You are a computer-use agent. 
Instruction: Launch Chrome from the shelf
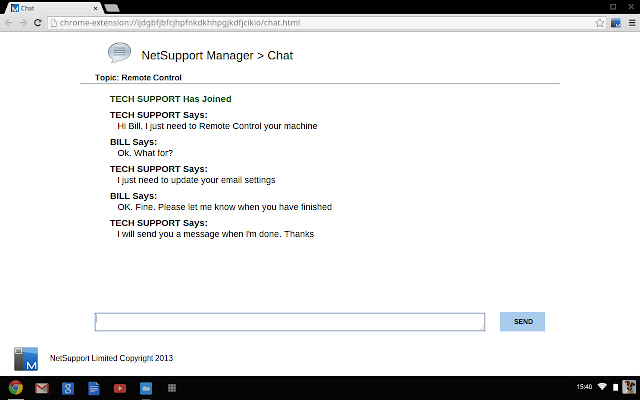tap(16, 388)
